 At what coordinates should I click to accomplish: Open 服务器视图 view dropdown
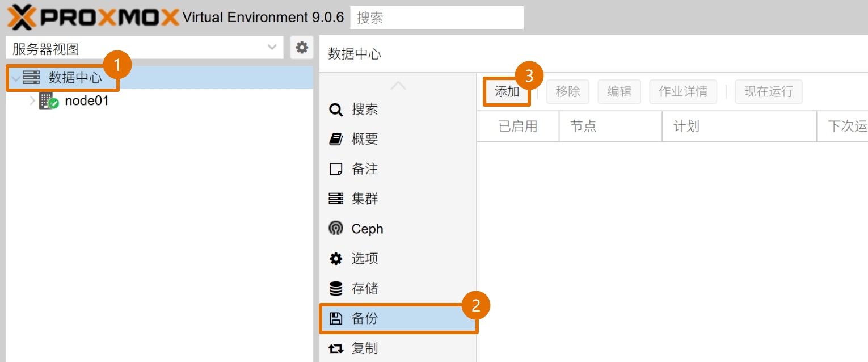tap(145, 48)
